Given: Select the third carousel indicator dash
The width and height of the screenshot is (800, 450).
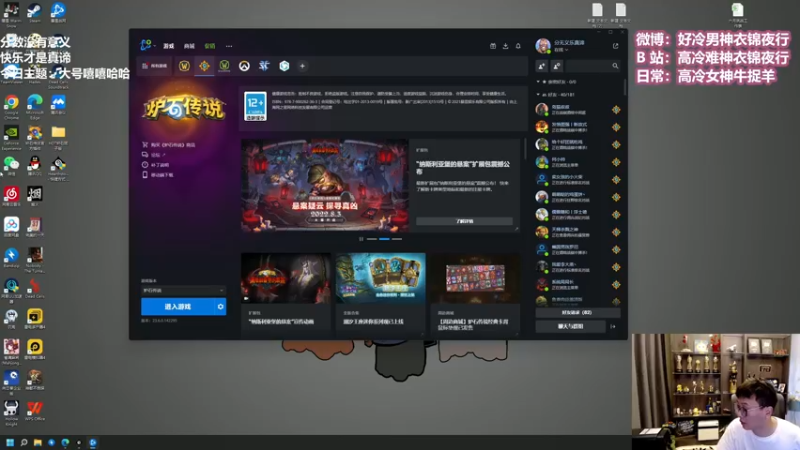Looking at the screenshot, I should point(397,239).
